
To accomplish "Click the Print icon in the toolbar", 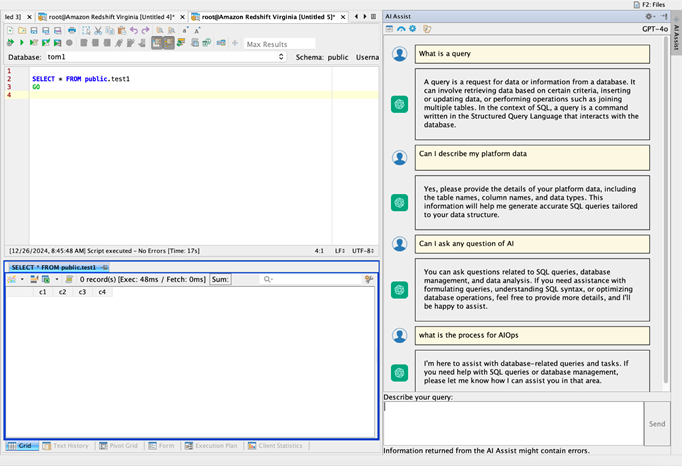I will point(71,31).
